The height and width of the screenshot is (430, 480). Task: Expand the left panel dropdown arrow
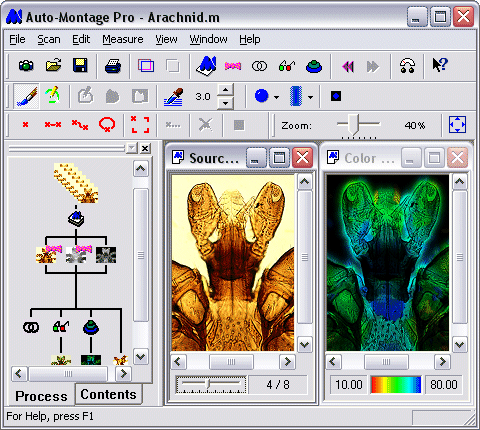pos(132,148)
